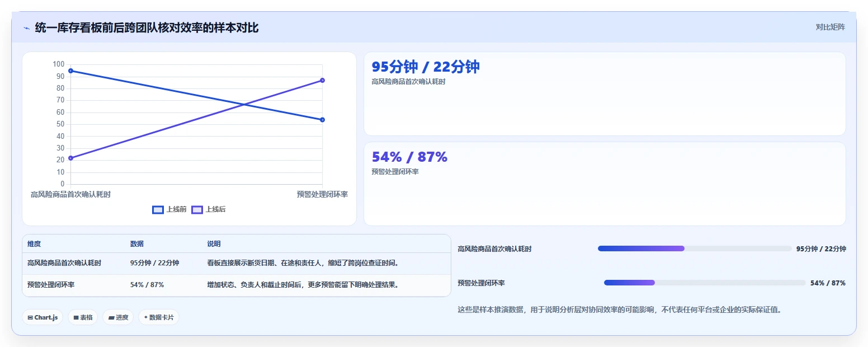
Task: Click the disclaimer note starting 这些是样本推演数据
Action: 619,310
